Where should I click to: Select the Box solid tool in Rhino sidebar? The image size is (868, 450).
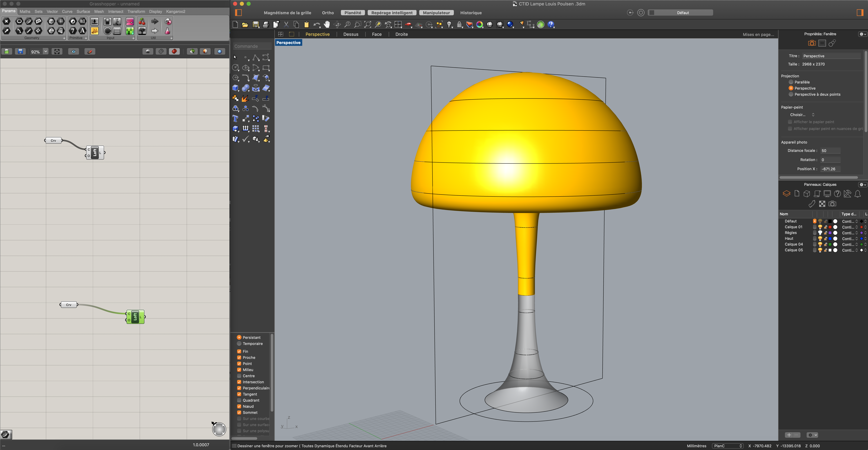[236, 88]
